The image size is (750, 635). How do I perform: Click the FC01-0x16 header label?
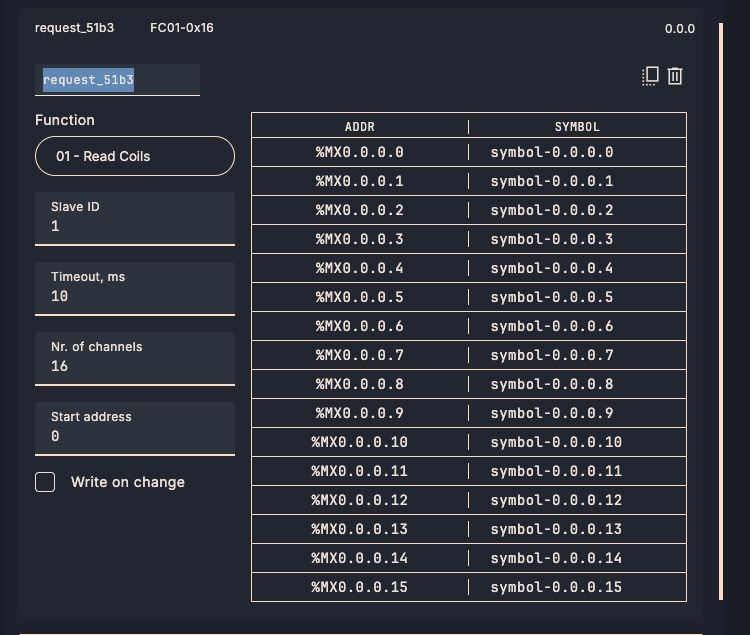pos(182,28)
